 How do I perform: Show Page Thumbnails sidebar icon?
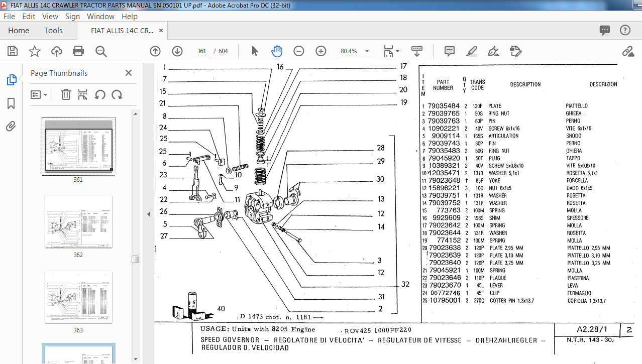pos(11,80)
